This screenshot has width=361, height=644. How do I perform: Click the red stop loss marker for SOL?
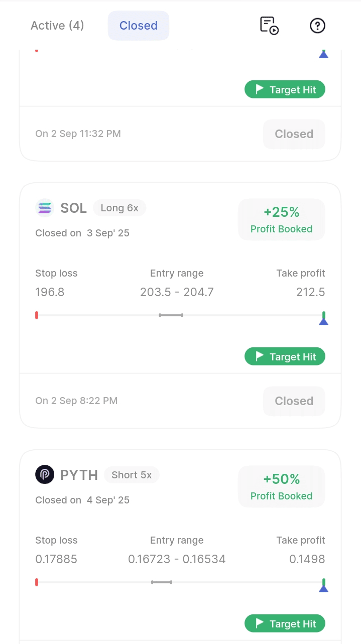pyautogui.click(x=37, y=315)
